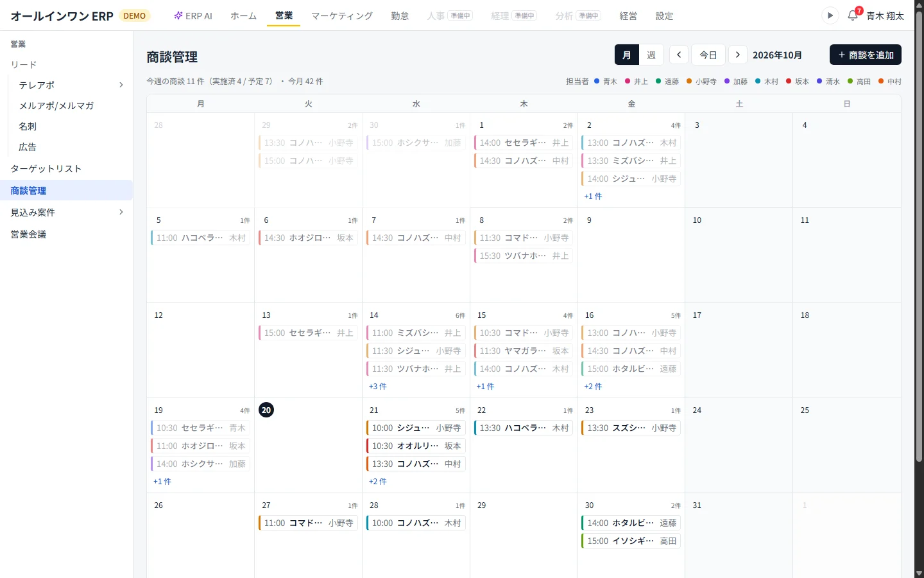The height and width of the screenshot is (578, 924).
Task: Click 井上 pink legend dot
Action: click(628, 81)
